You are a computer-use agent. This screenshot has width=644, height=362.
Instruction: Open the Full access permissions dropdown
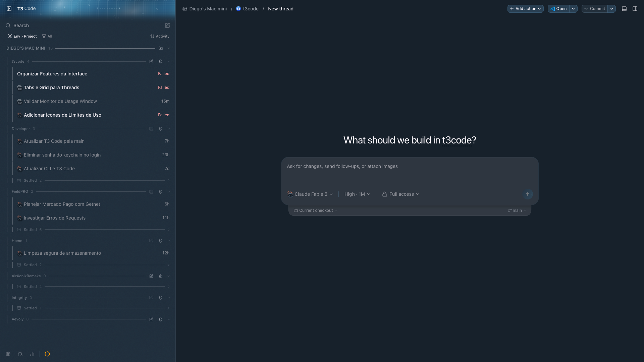point(401,194)
